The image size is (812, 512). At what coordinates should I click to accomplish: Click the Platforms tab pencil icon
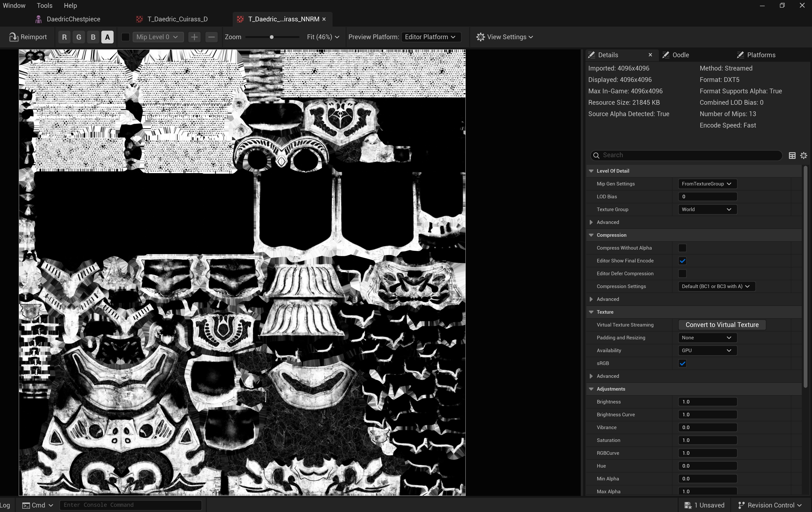pos(740,55)
